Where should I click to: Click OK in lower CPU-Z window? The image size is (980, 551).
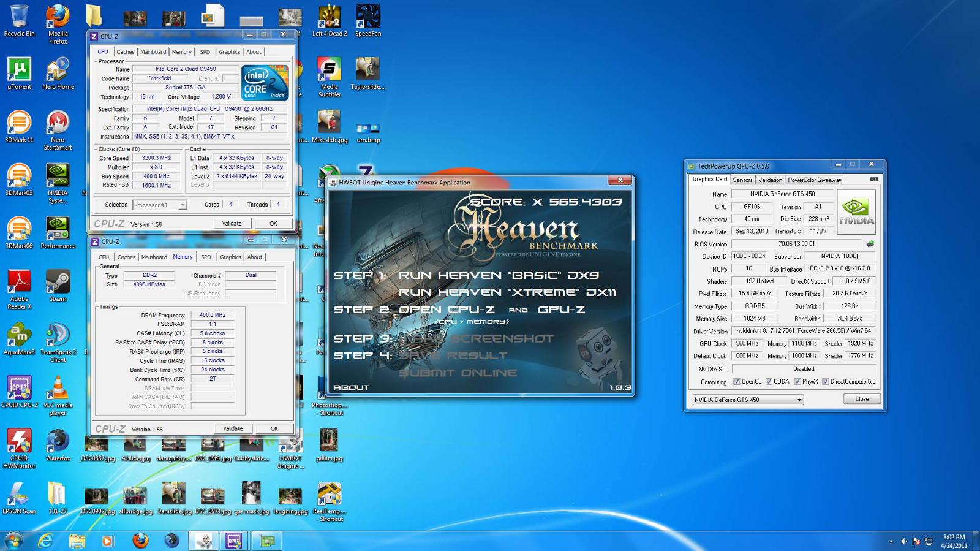[274, 429]
